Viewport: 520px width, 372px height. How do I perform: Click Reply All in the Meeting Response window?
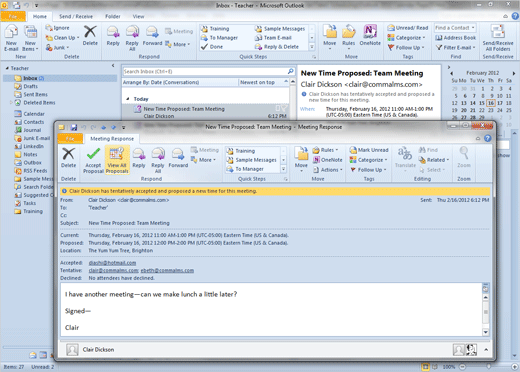pos(158,160)
